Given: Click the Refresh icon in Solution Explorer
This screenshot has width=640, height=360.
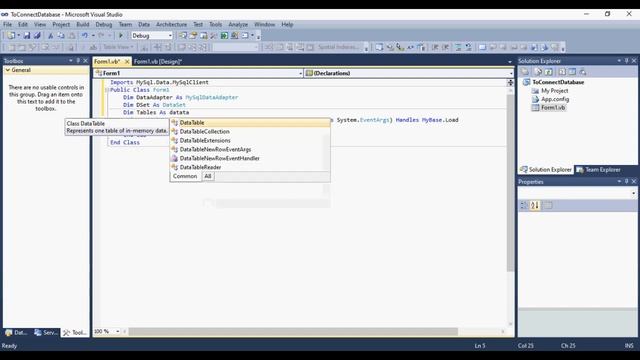Looking at the screenshot, I should pos(548,72).
